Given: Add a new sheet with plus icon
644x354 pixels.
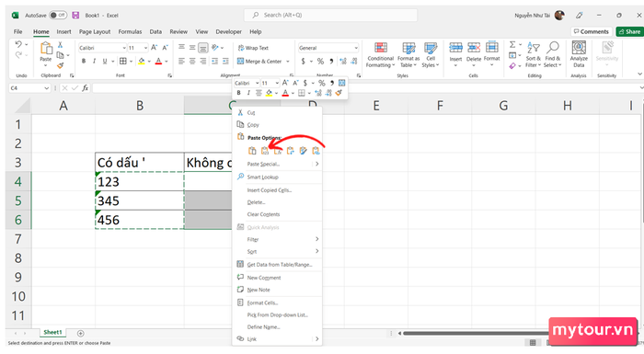Looking at the screenshot, I should pos(81,334).
